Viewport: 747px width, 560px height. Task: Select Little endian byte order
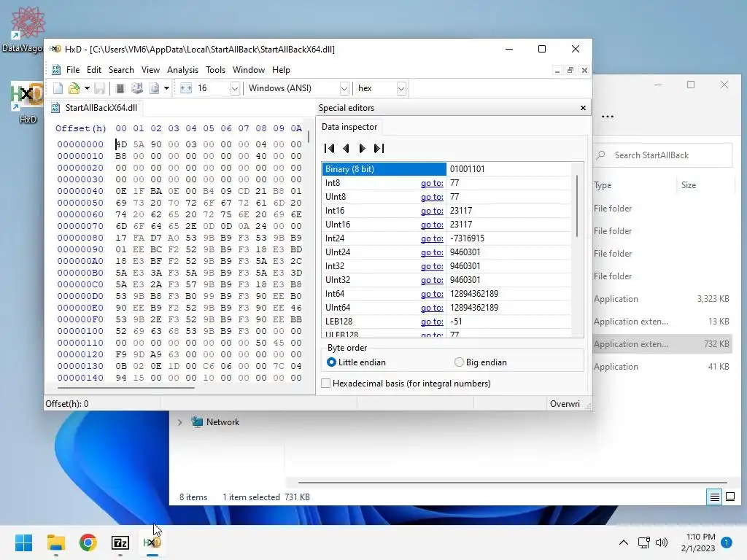pyautogui.click(x=357, y=362)
